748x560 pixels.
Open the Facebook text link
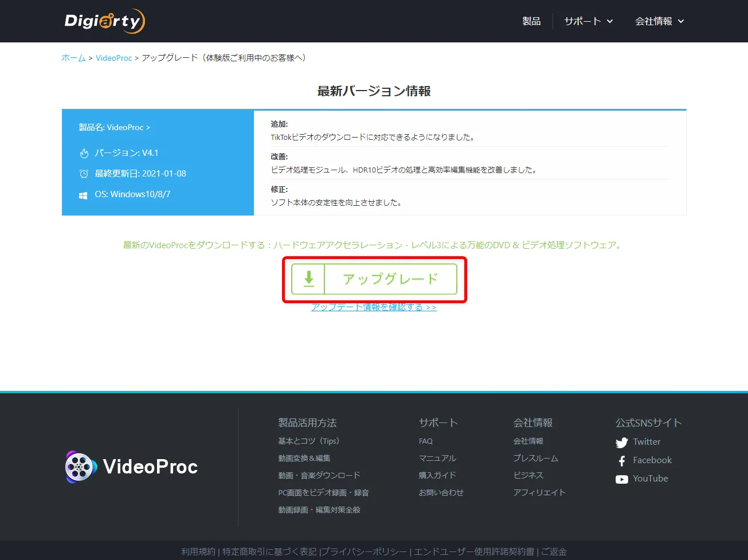[652, 460]
